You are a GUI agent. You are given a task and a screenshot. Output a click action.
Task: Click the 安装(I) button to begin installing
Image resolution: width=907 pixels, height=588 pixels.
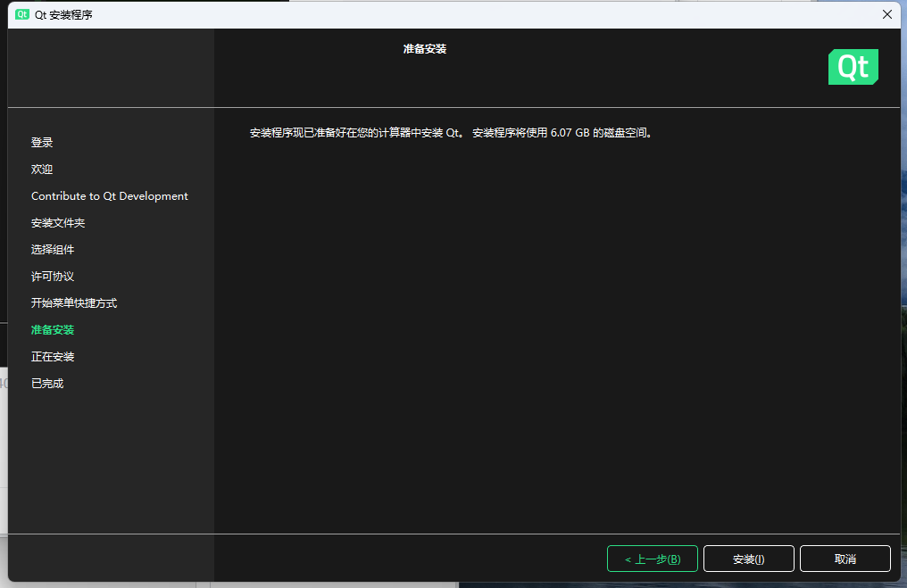(748, 559)
